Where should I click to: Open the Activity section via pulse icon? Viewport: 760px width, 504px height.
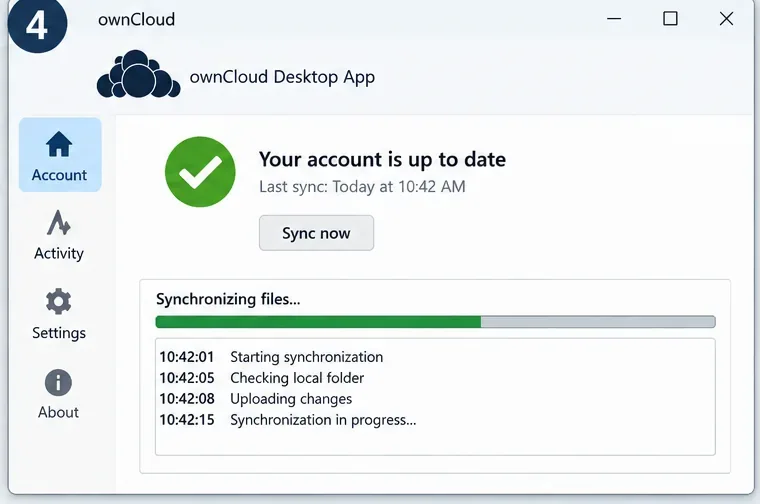tap(59, 223)
